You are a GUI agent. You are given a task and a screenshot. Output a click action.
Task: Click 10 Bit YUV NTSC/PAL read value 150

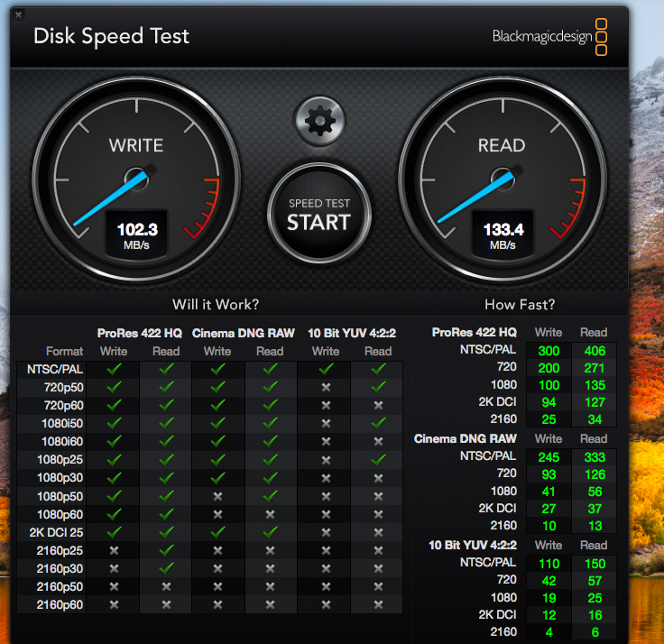point(595,564)
